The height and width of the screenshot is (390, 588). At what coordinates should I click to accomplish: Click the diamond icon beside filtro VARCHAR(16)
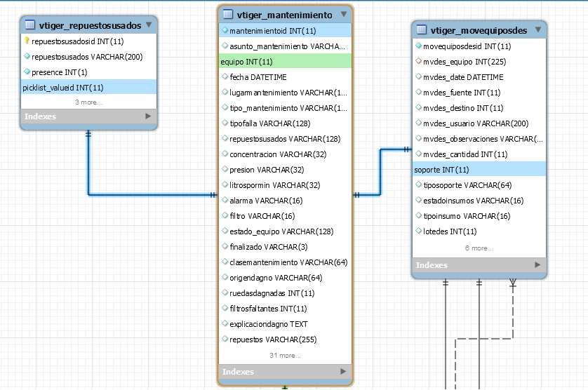(225, 215)
